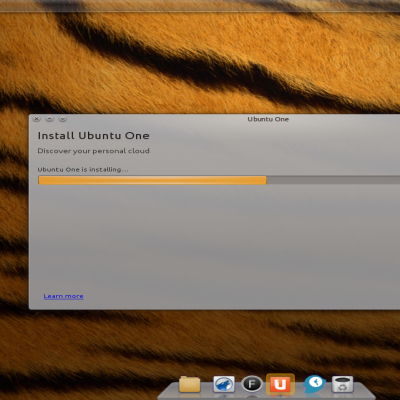400x400 pixels.
Task: Minimize the Ubuntu One window with up-arrow button
Action: [49, 119]
